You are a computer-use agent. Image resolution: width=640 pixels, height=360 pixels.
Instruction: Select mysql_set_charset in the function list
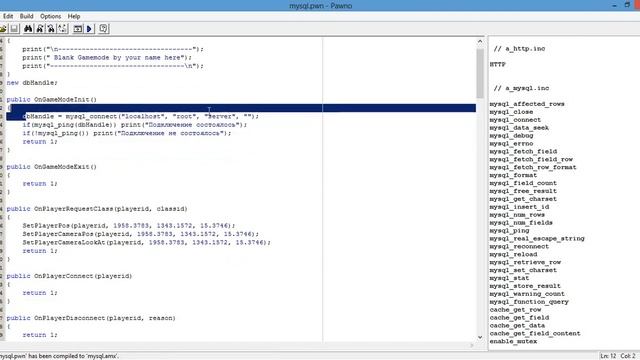(523, 270)
